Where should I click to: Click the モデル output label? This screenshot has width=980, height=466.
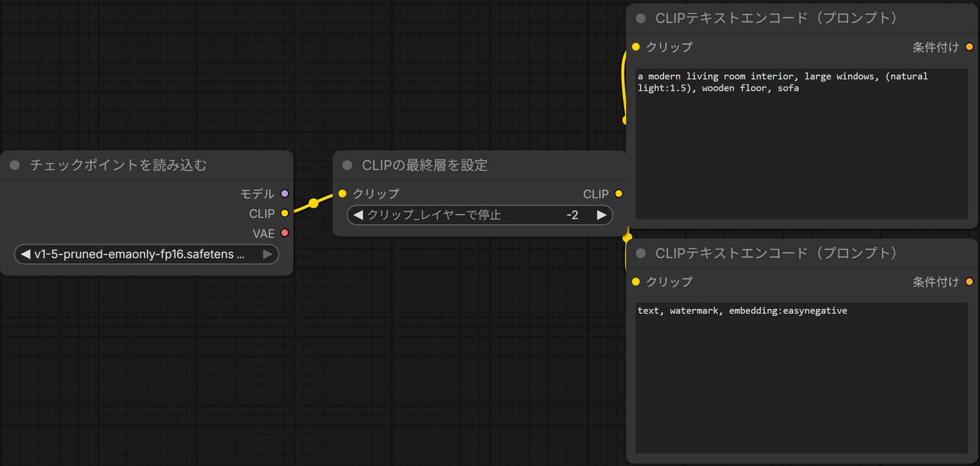257,194
